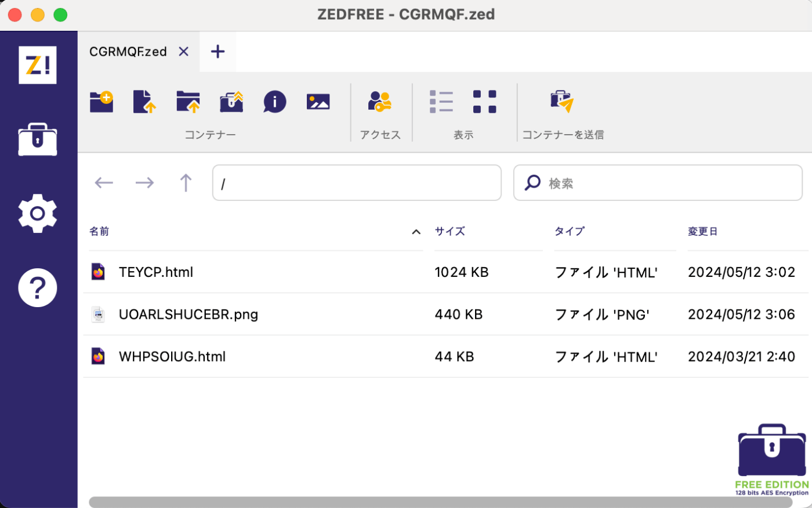This screenshot has height=508, width=812.
Task: Click the search magnifier icon
Action: [x=532, y=183]
